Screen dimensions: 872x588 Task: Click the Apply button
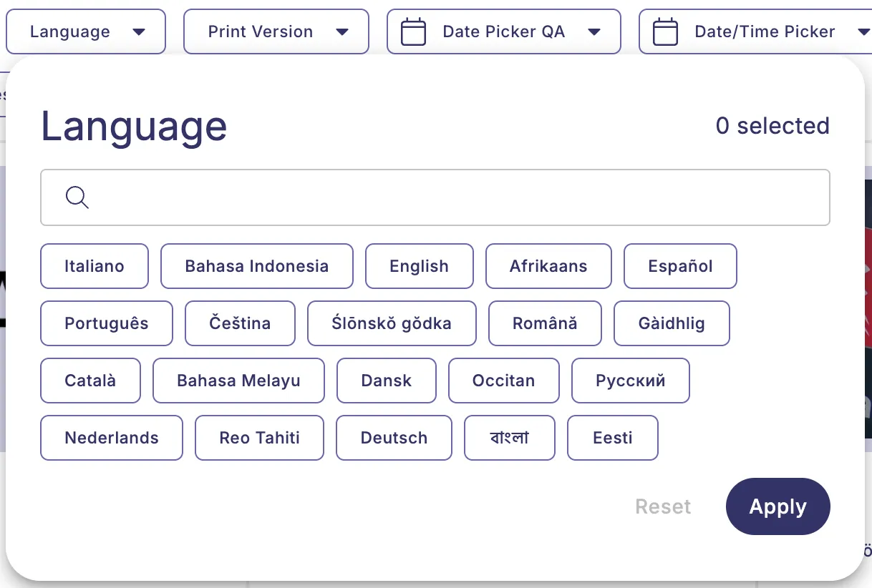click(x=778, y=506)
